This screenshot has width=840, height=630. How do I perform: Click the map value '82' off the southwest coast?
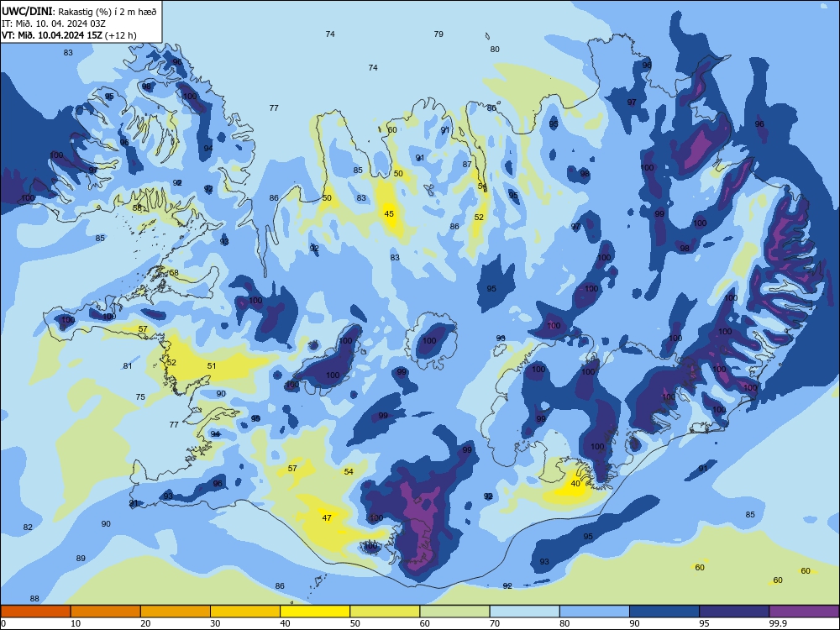point(28,528)
